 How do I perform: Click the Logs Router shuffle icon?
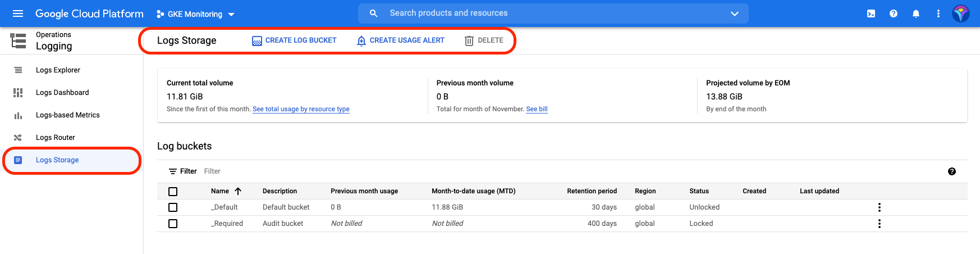point(18,138)
